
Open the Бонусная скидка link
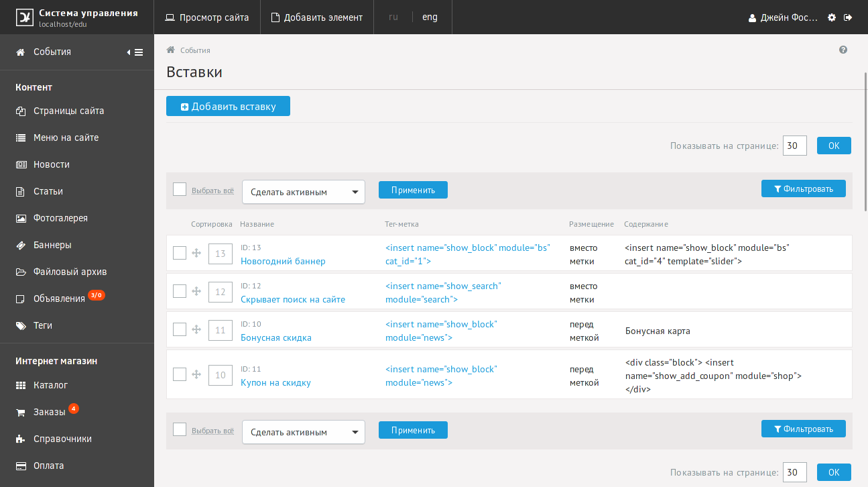pyautogui.click(x=276, y=337)
